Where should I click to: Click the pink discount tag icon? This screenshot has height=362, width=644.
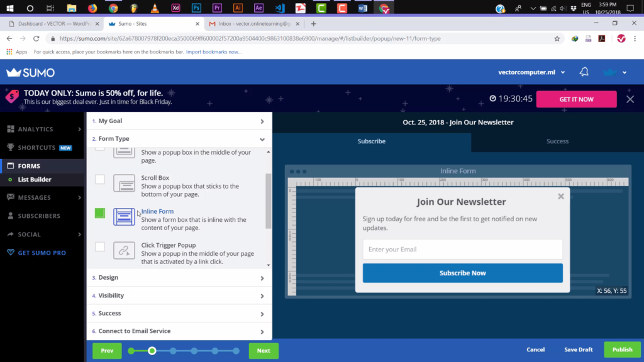12,96
